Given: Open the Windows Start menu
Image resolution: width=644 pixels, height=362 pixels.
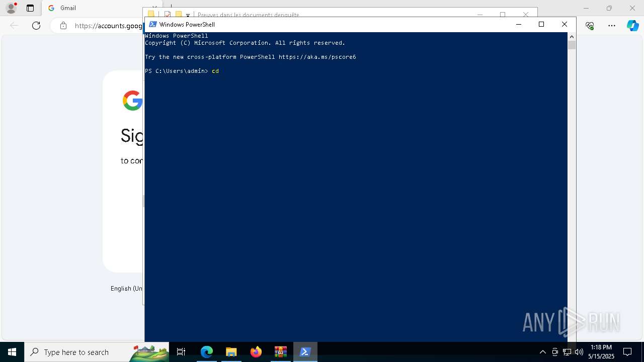Looking at the screenshot, I should point(12,352).
